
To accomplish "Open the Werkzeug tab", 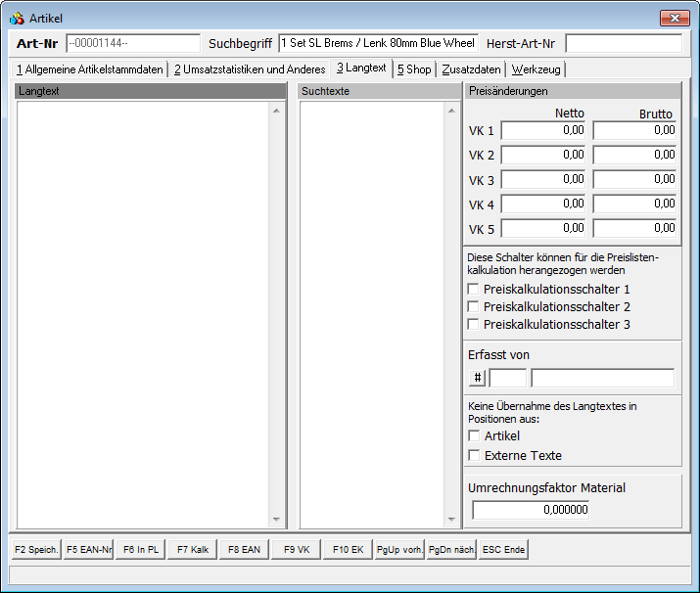I will click(x=536, y=69).
